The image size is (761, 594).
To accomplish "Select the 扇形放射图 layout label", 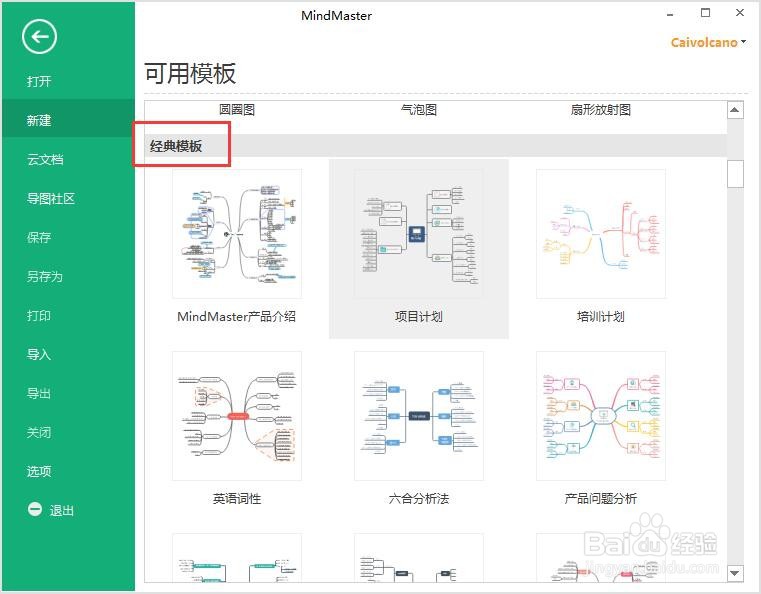I will click(601, 110).
